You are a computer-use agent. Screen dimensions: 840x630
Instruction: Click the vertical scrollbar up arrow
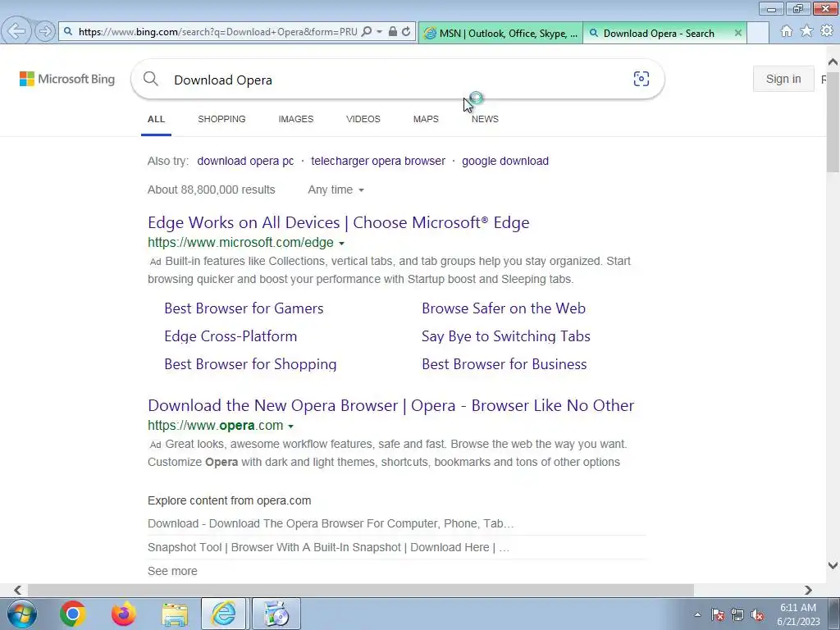833,62
